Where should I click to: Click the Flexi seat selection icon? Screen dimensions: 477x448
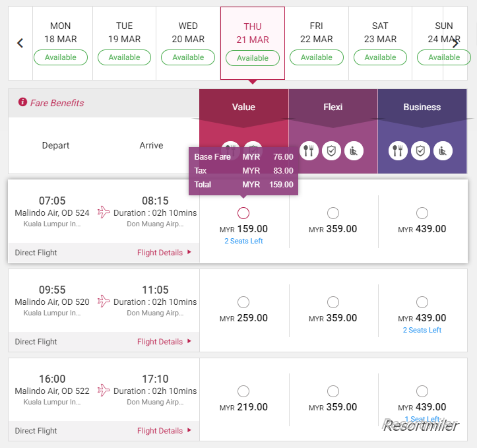pyautogui.click(x=354, y=150)
